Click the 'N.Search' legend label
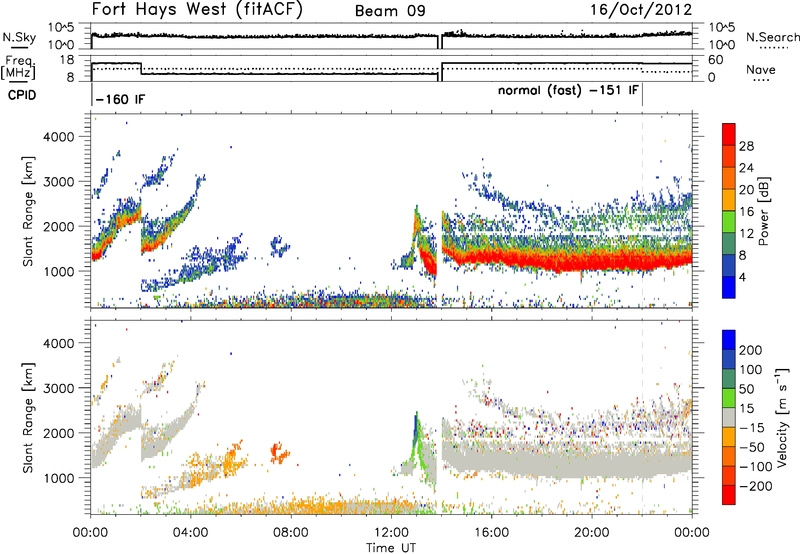The height and width of the screenshot is (554, 800). pyautogui.click(x=772, y=37)
